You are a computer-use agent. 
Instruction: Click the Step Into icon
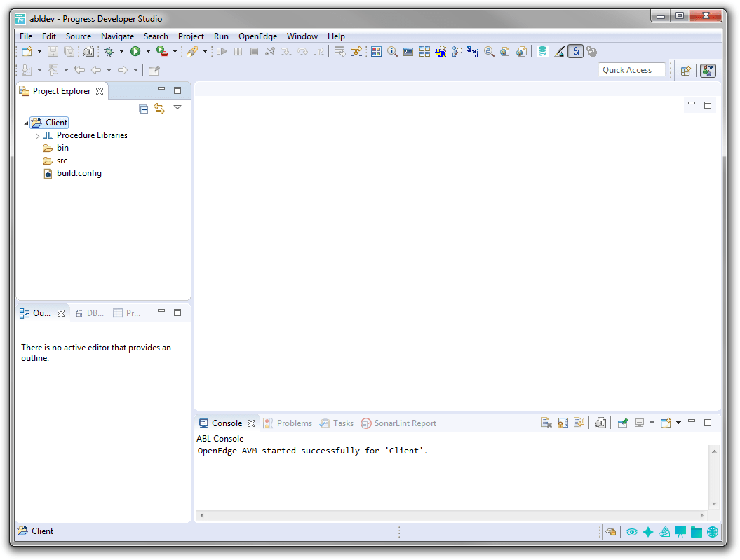tap(286, 51)
